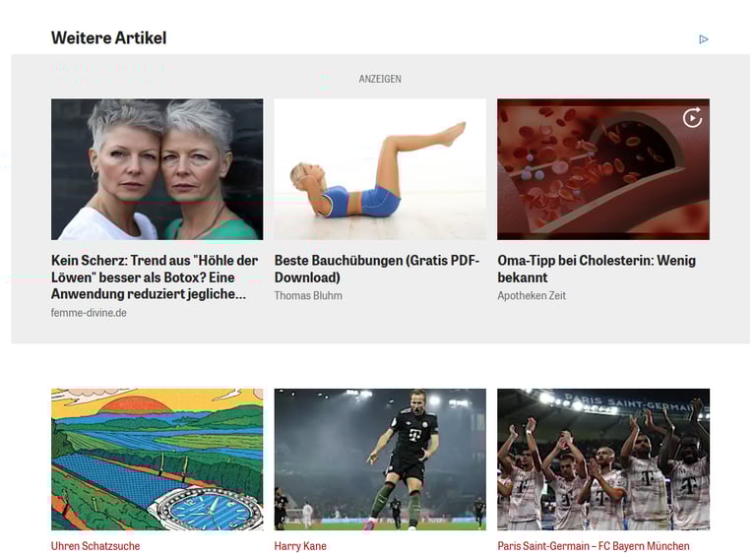Open the Harry Kane football photo
Image resolution: width=756 pixels, height=553 pixels.
point(380,460)
